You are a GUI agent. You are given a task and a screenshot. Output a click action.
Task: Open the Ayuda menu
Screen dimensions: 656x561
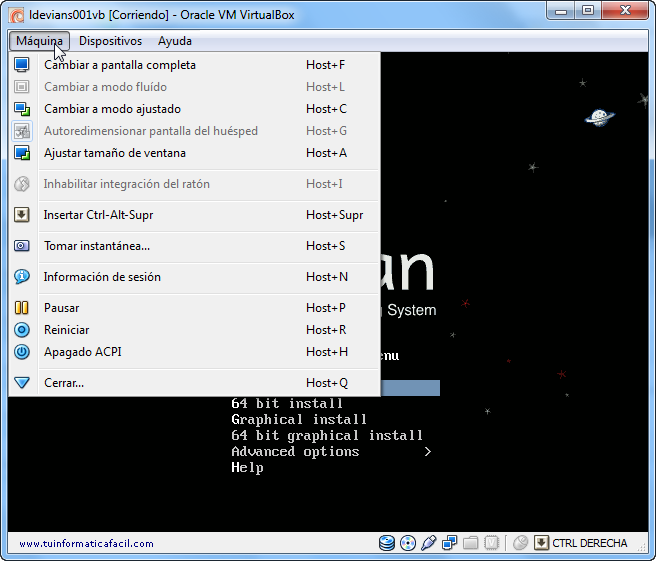click(x=175, y=41)
